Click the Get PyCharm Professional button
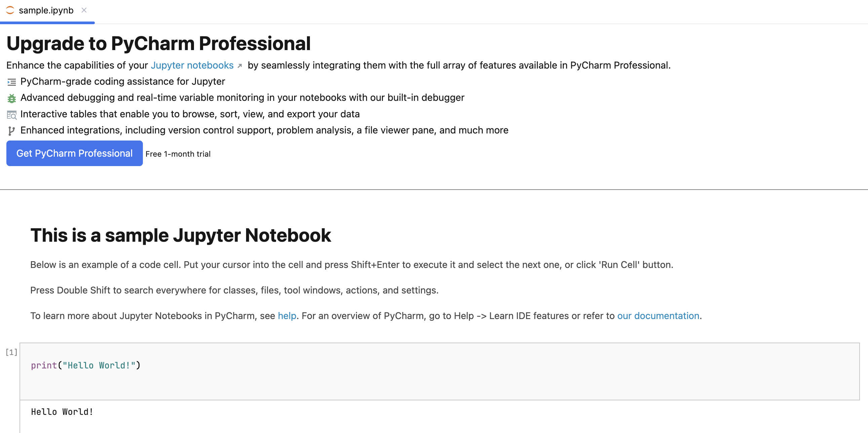This screenshot has width=868, height=433. click(x=74, y=153)
